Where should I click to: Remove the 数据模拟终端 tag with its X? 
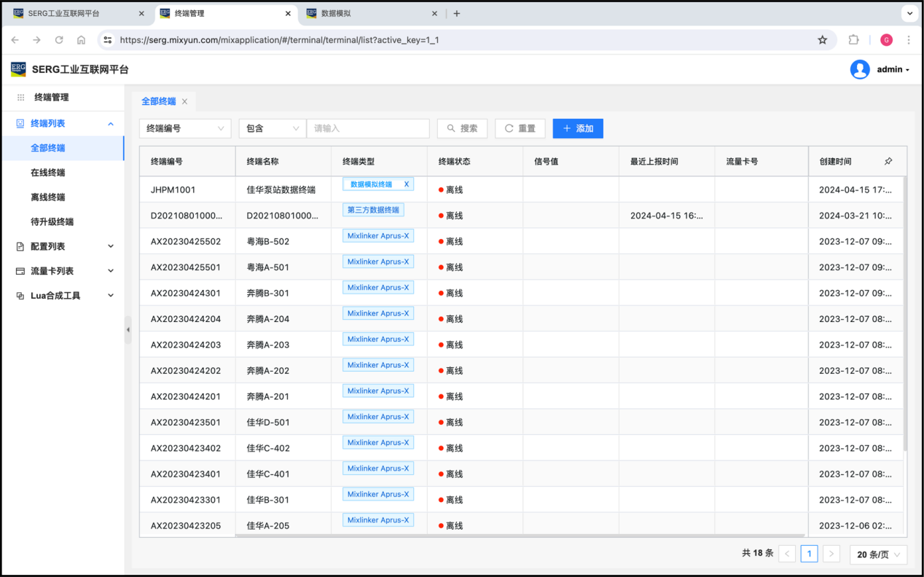pyautogui.click(x=407, y=184)
